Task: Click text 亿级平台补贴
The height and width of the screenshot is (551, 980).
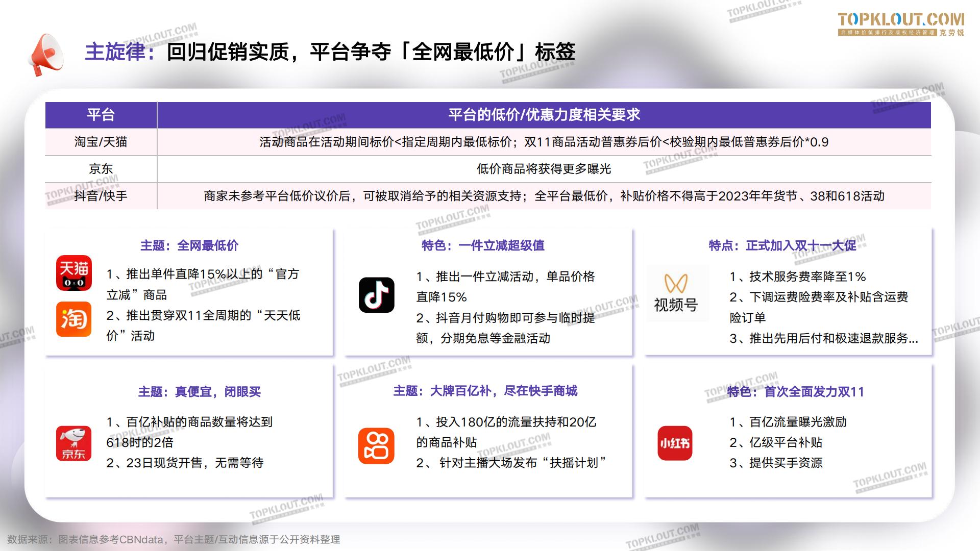Action: [x=776, y=442]
